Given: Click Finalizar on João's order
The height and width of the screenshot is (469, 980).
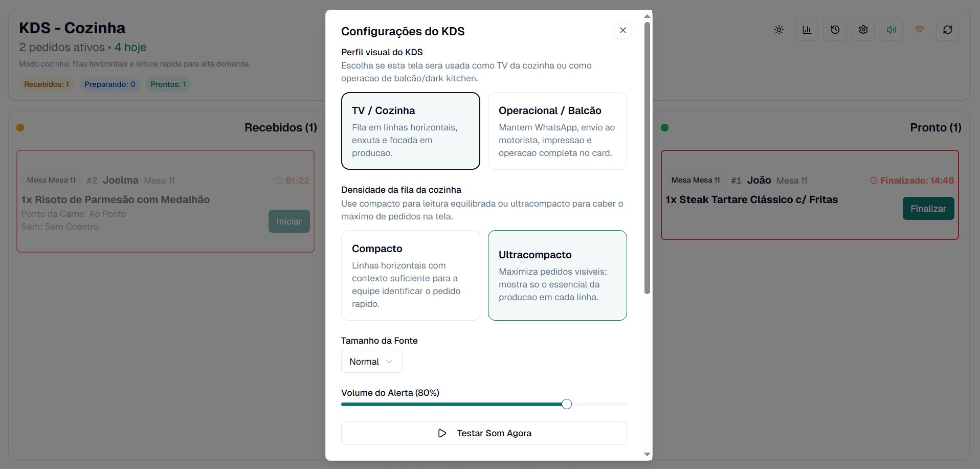Looking at the screenshot, I should (x=928, y=209).
